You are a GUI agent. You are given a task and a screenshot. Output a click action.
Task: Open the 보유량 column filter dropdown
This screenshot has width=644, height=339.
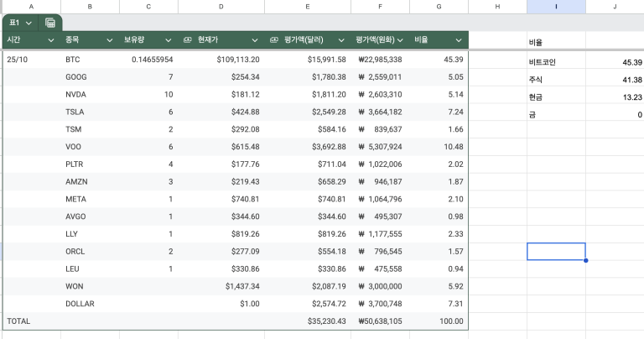(x=168, y=40)
